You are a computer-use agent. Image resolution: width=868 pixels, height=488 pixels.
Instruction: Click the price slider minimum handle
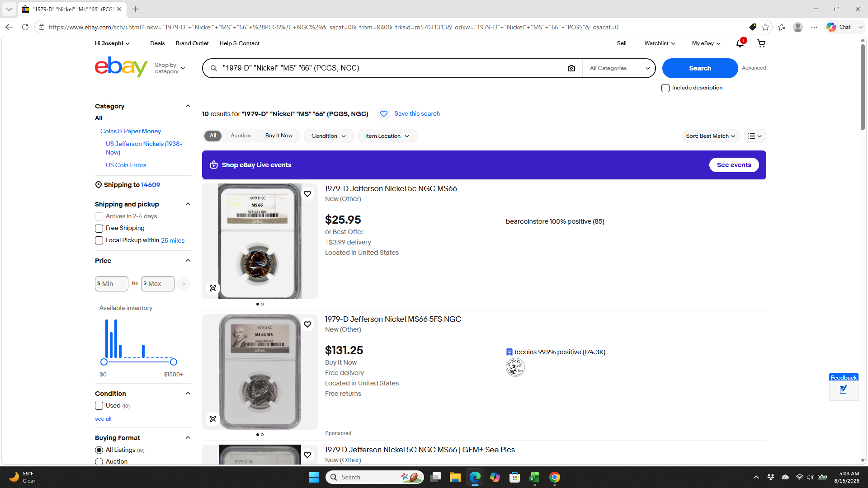[x=104, y=362]
